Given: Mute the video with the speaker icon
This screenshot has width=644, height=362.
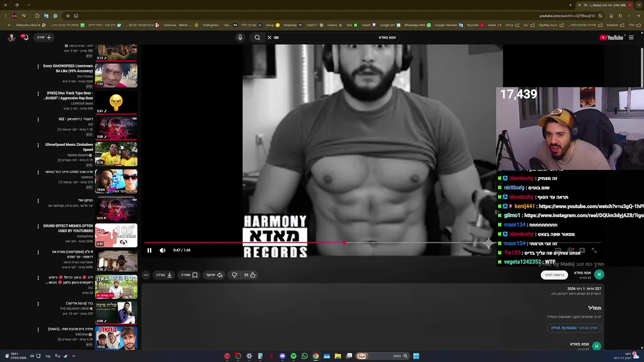Looking at the screenshot, I should coord(163,250).
